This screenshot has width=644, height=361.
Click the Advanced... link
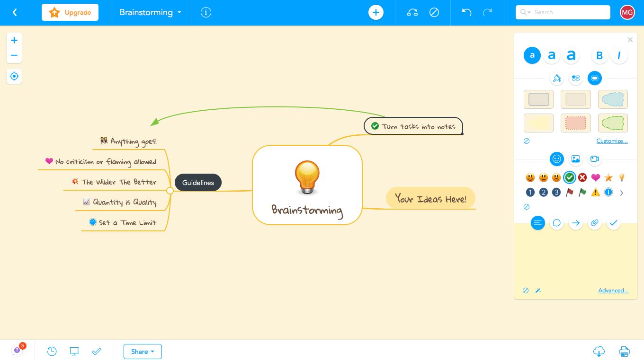pos(614,291)
